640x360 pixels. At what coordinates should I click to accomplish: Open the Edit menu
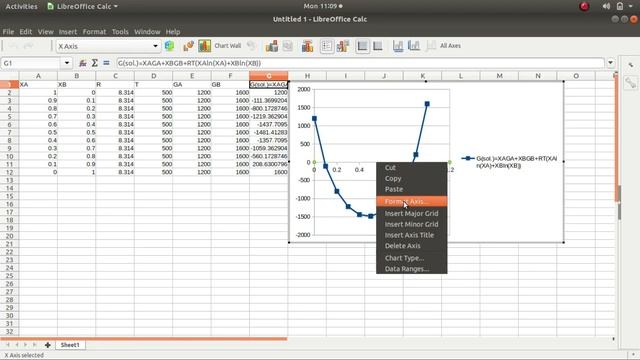pos(25,31)
